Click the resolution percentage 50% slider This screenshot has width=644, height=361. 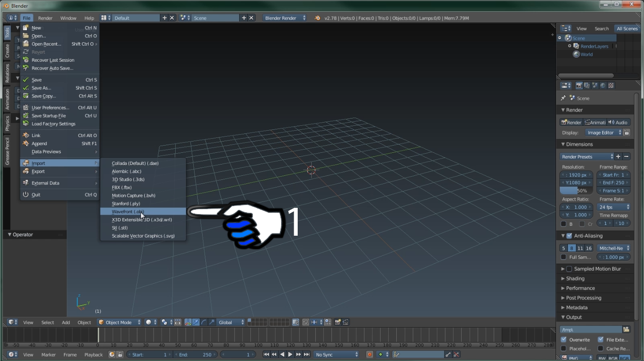coord(576,191)
